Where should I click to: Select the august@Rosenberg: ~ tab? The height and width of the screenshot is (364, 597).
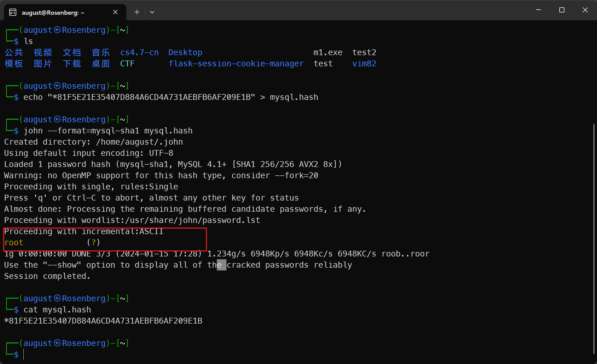53,12
